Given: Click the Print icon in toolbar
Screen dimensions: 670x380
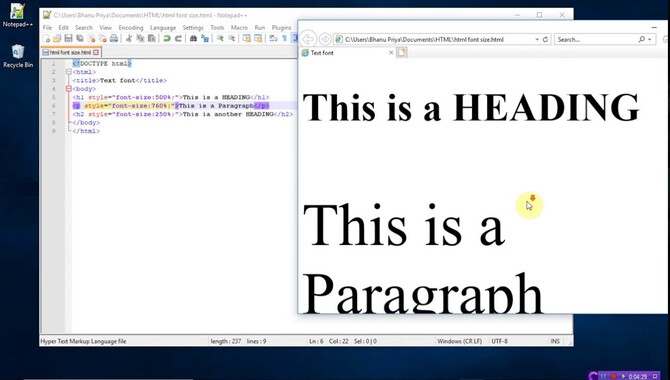Looking at the screenshot, I should tap(114, 38).
